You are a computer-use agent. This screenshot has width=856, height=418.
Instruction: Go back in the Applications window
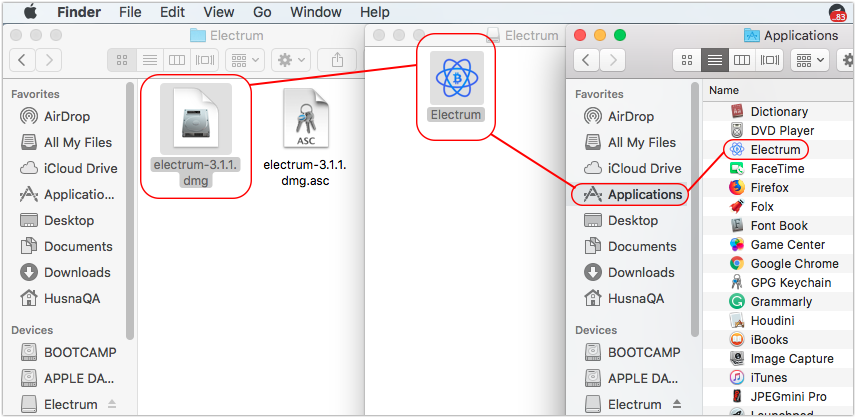586,59
